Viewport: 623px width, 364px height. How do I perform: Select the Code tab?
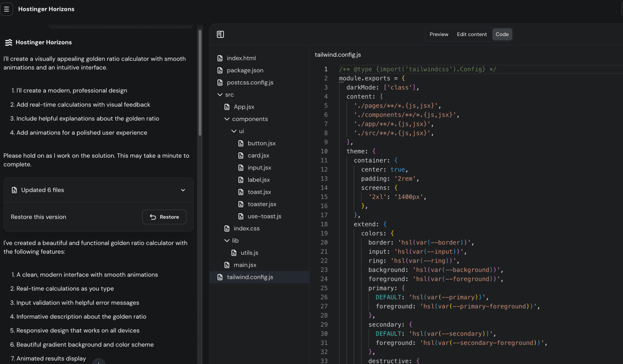click(x=502, y=34)
